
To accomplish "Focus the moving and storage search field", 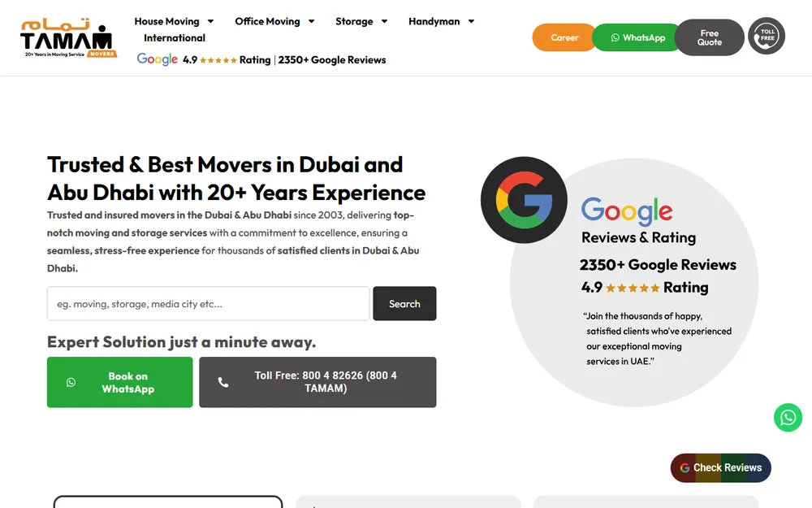I will point(208,304).
